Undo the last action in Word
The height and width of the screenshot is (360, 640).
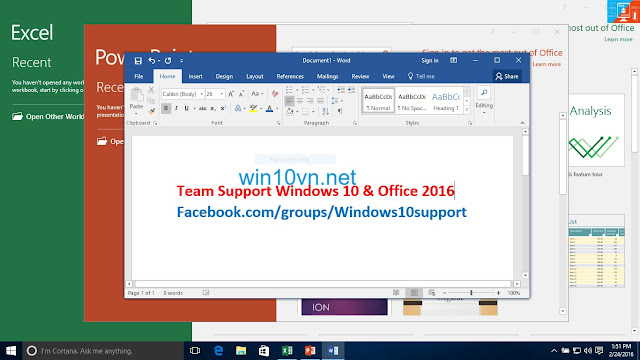click(152, 60)
